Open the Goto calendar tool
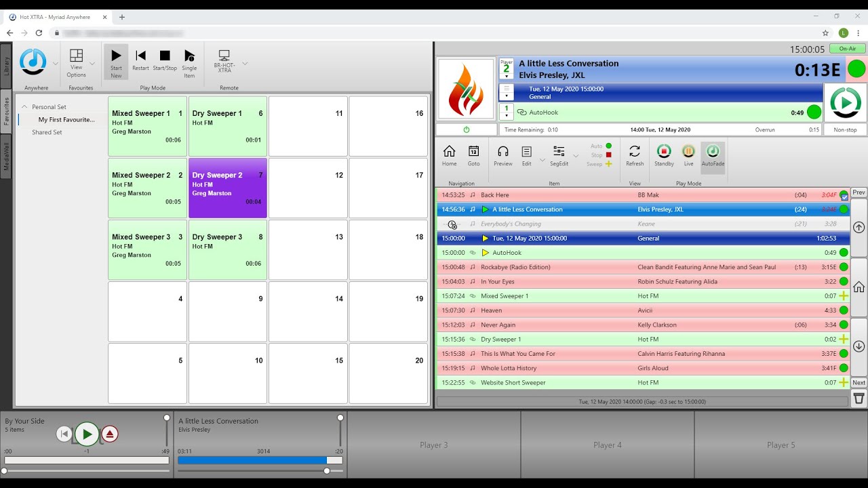The width and height of the screenshot is (868, 488). click(473, 155)
